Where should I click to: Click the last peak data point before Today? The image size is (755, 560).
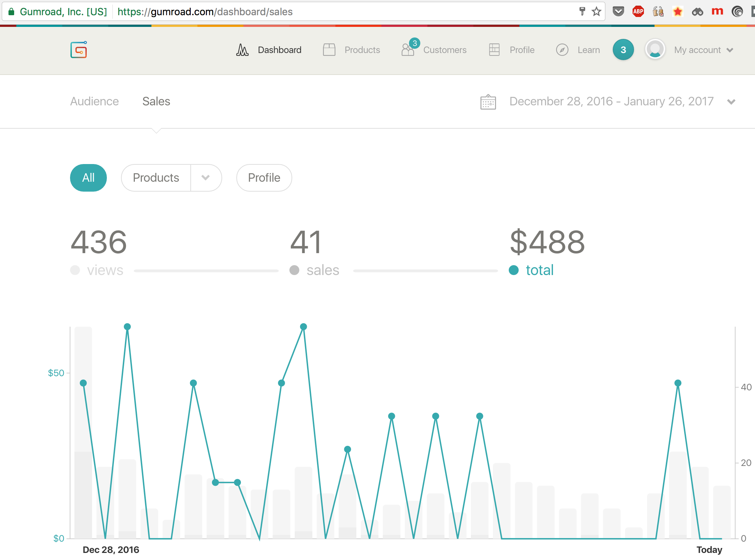[678, 383]
